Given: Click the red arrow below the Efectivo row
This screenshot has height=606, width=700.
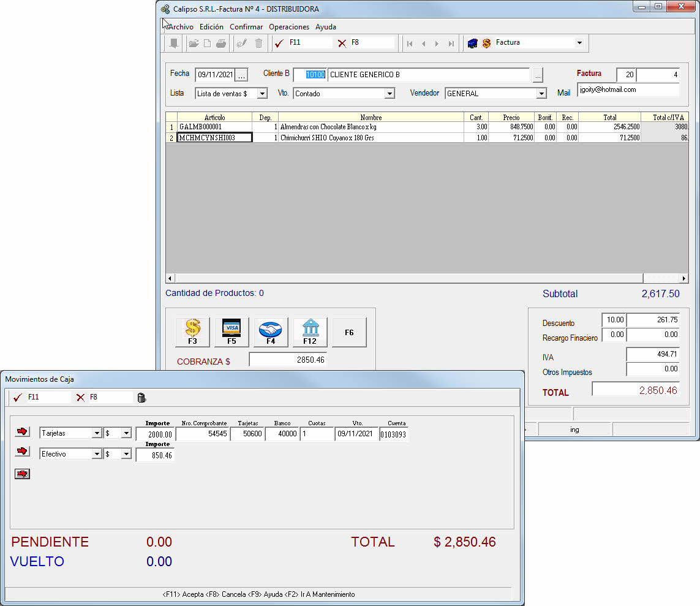Looking at the screenshot, I should point(22,474).
